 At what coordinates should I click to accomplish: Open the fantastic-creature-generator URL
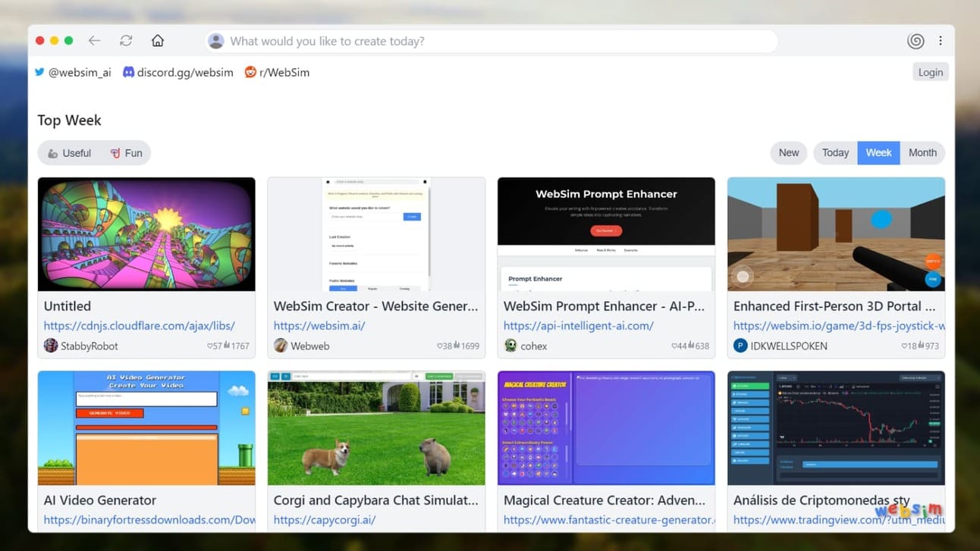(x=609, y=520)
